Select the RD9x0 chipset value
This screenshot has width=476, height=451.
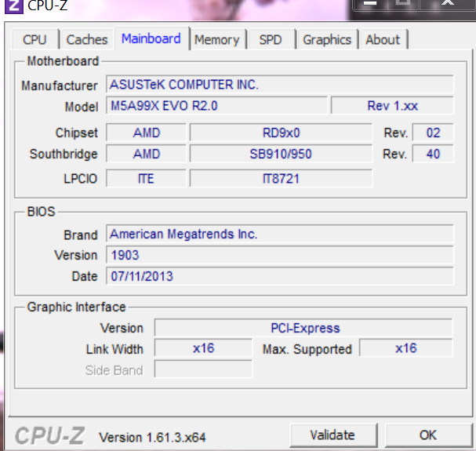281,133
